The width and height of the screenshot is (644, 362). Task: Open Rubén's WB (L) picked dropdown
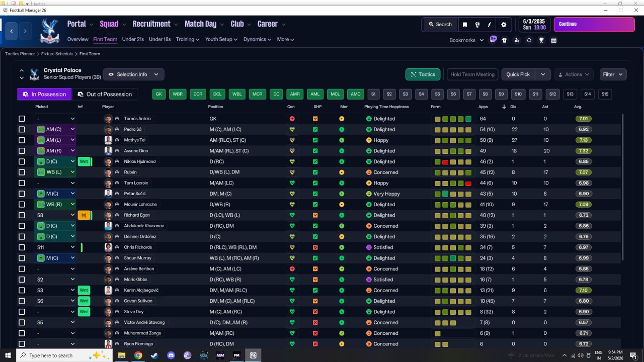point(55,172)
